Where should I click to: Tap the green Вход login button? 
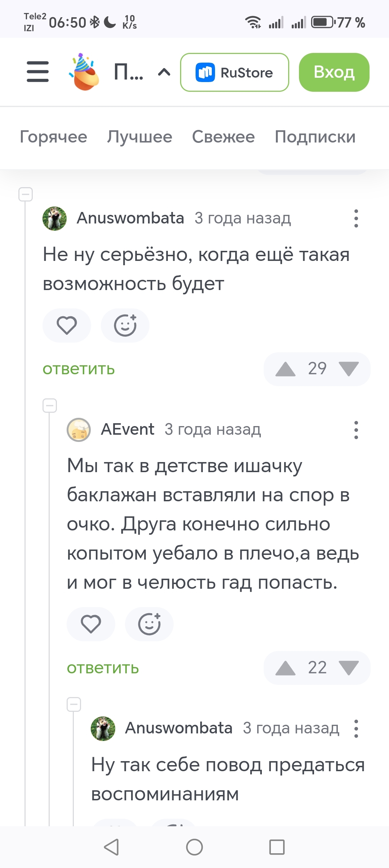click(334, 72)
